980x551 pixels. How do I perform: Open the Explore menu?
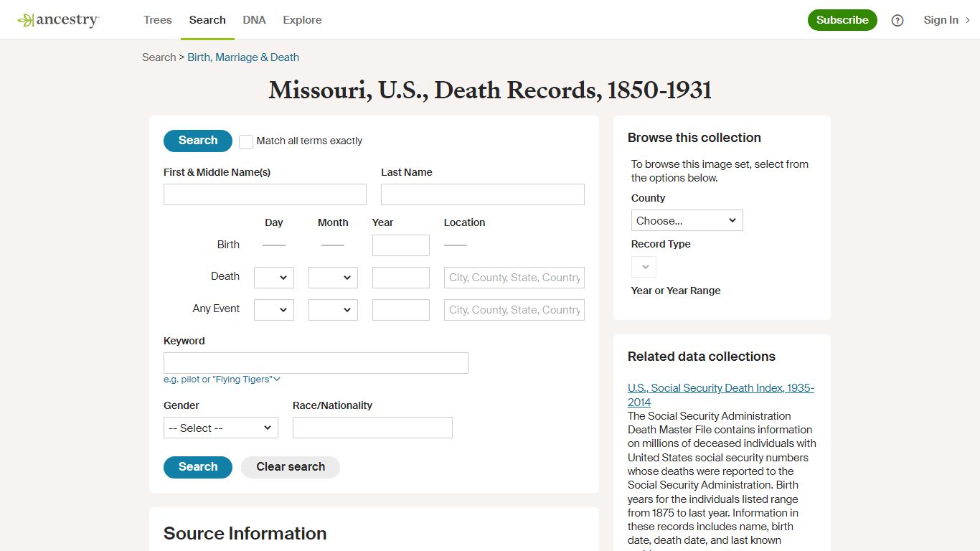(302, 20)
